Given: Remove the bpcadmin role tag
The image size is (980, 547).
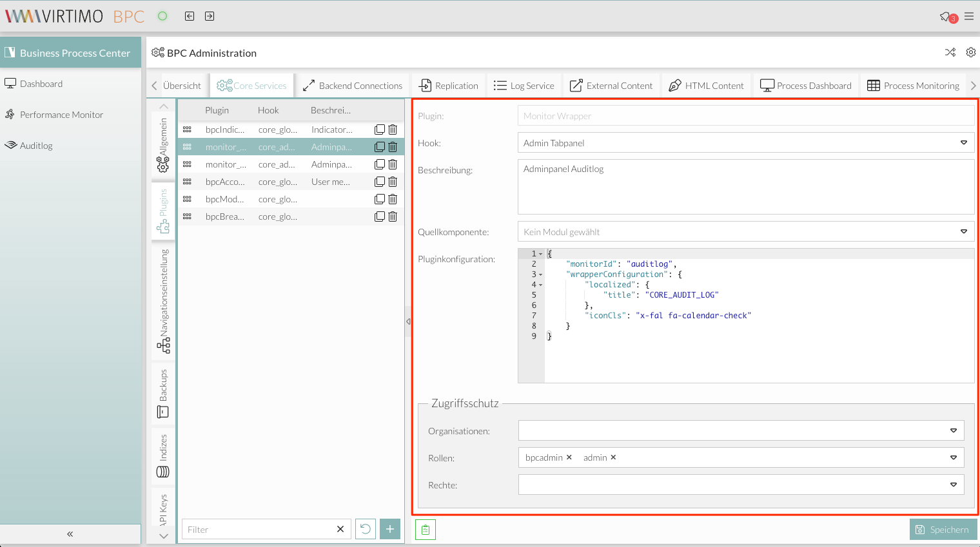Looking at the screenshot, I should (x=569, y=457).
